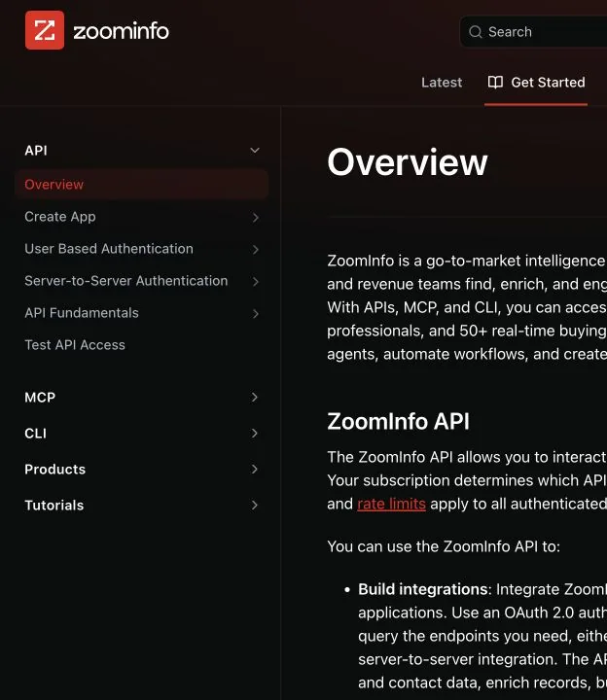
Task: Open User Based Authentication page
Action: (x=109, y=249)
